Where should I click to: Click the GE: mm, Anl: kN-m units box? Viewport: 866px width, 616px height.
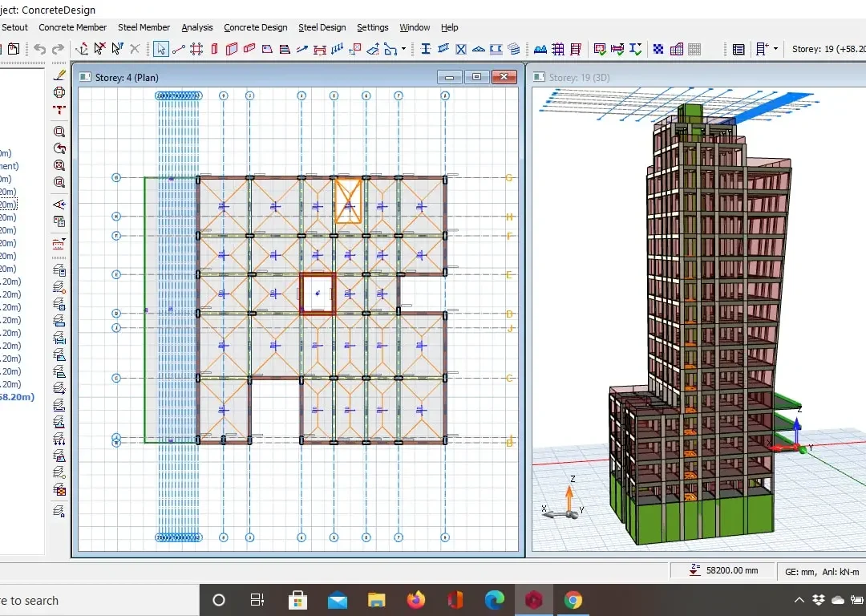click(821, 572)
